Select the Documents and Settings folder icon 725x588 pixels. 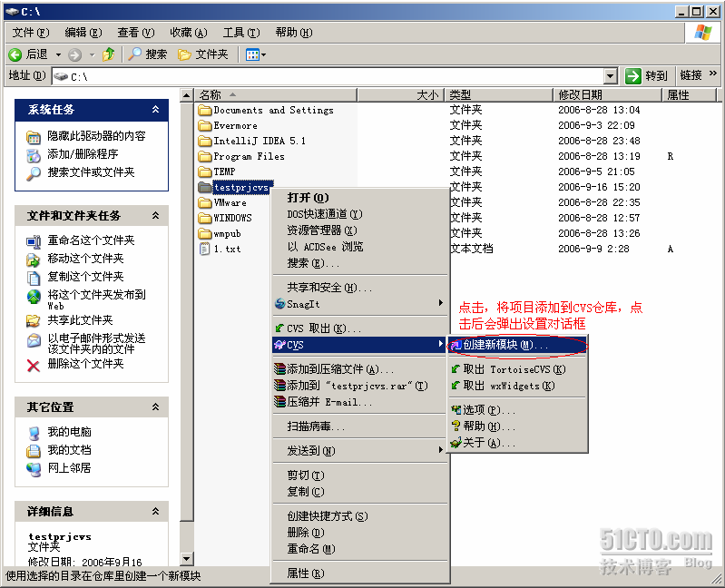point(204,110)
